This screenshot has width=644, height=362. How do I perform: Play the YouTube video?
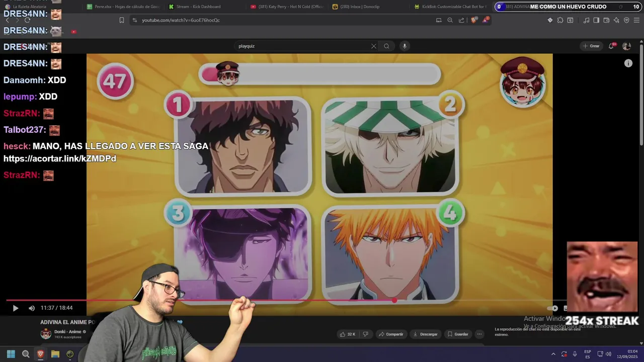tap(15, 308)
